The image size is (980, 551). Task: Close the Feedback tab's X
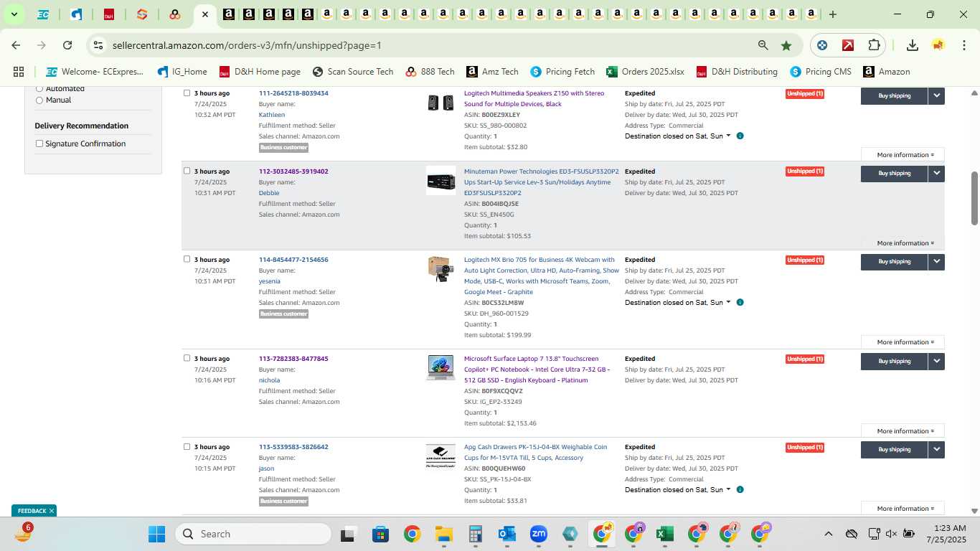52,511
